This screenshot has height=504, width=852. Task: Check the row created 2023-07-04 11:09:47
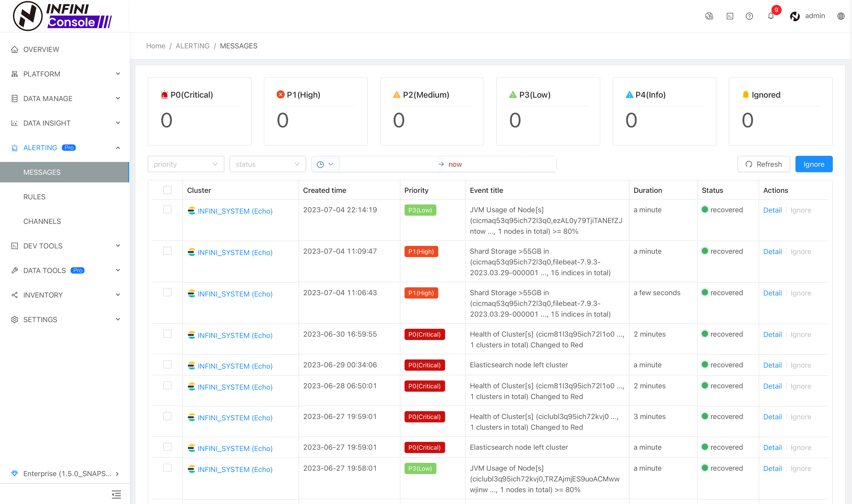pyautogui.click(x=167, y=251)
